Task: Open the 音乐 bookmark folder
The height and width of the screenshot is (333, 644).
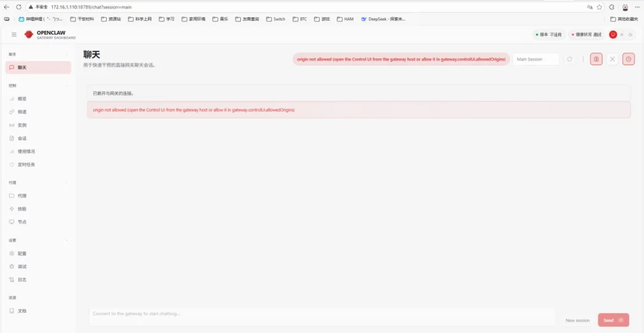Action: [x=220, y=19]
